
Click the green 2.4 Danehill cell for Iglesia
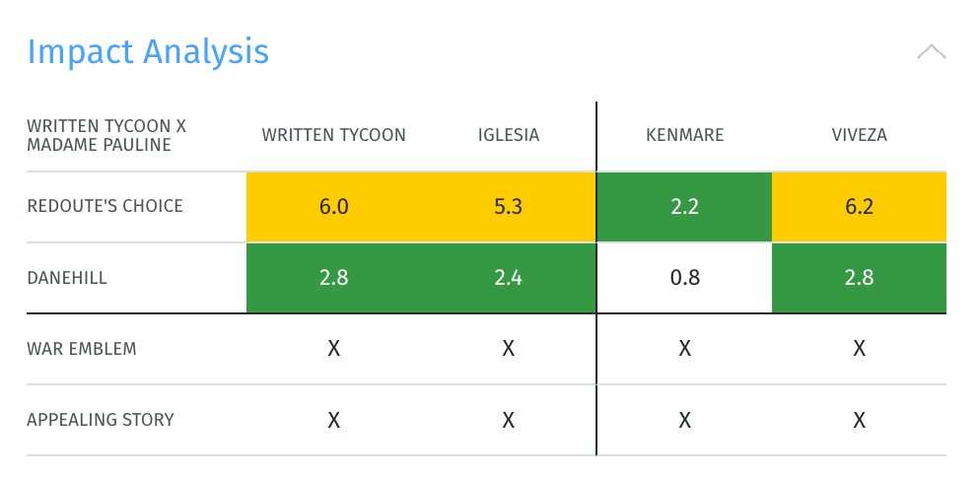508,278
